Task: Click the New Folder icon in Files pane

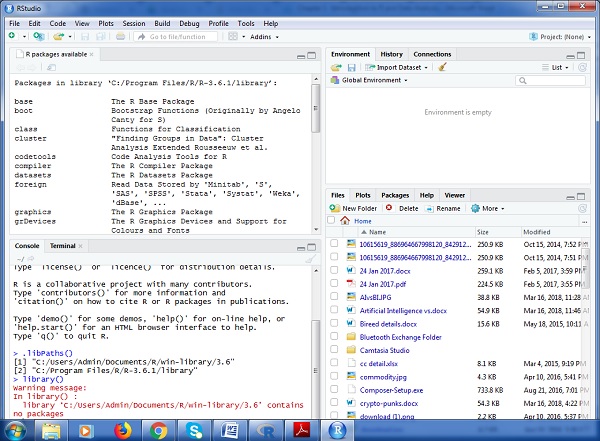Action: [x=334, y=208]
